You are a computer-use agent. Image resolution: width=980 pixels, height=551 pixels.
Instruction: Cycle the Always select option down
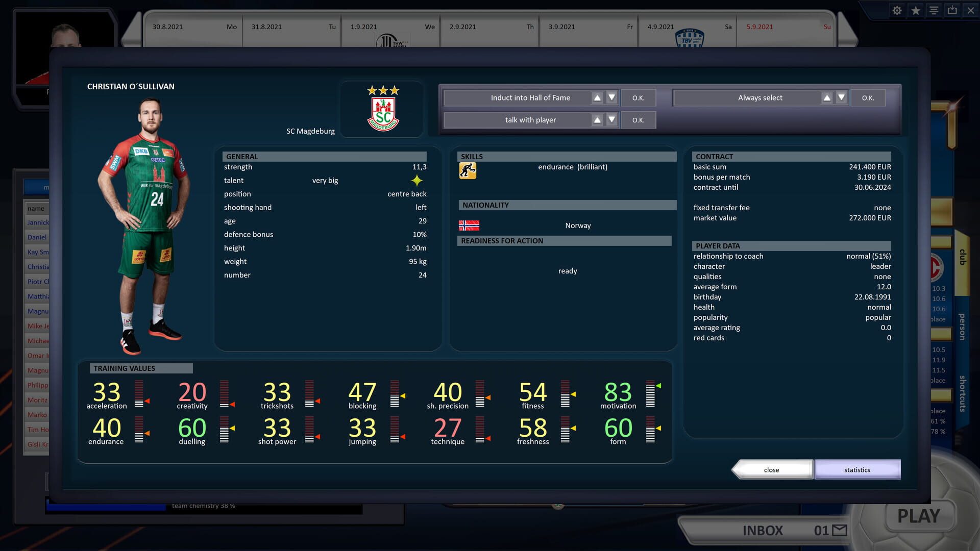coord(841,97)
